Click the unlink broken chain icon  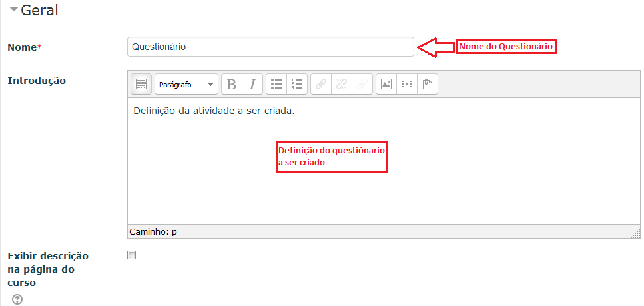coord(342,84)
